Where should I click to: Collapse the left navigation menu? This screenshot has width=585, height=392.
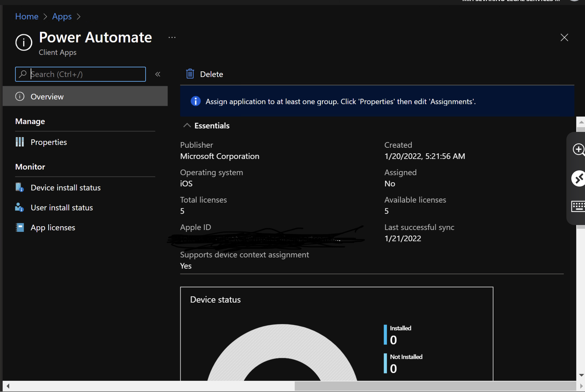[x=158, y=74]
